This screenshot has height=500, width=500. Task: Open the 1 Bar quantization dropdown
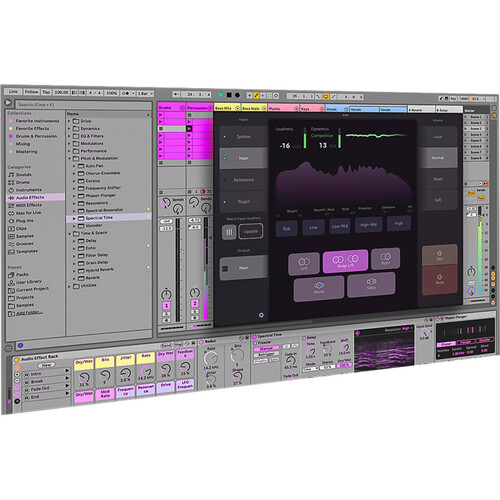[145, 93]
